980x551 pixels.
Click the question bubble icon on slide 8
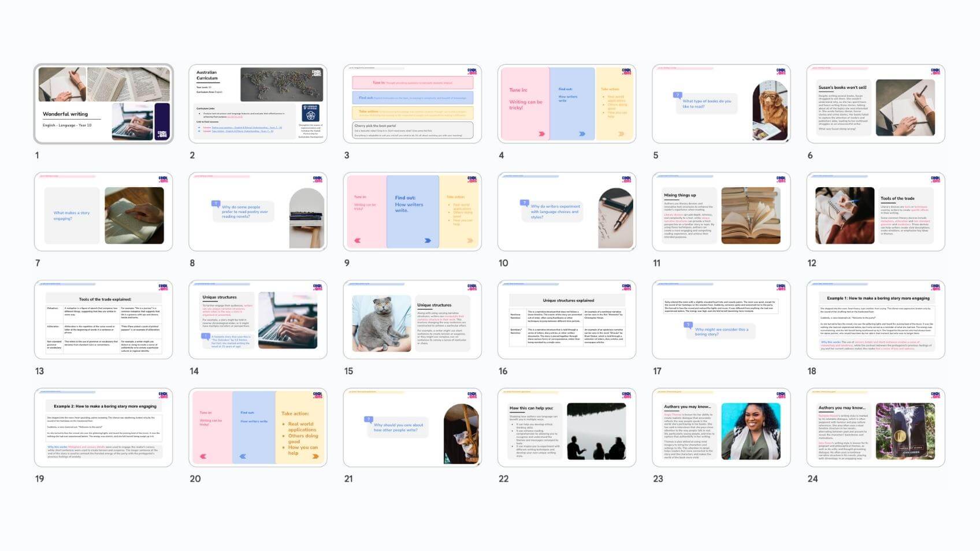216,203
